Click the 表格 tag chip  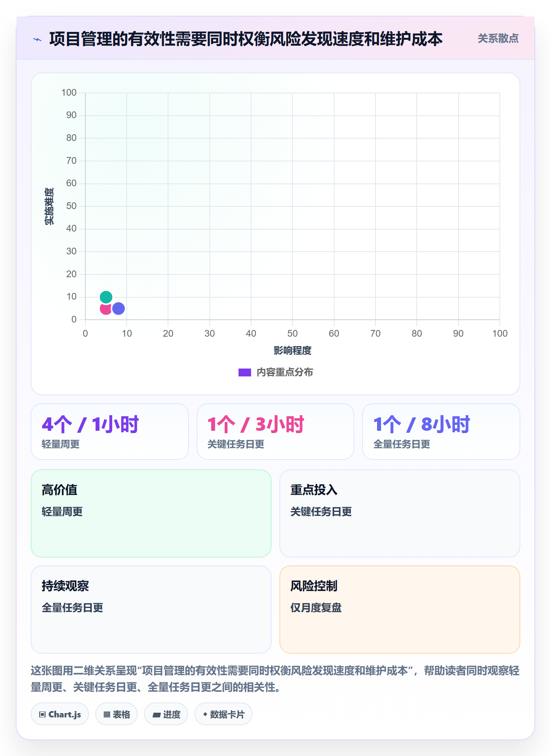click(x=116, y=714)
